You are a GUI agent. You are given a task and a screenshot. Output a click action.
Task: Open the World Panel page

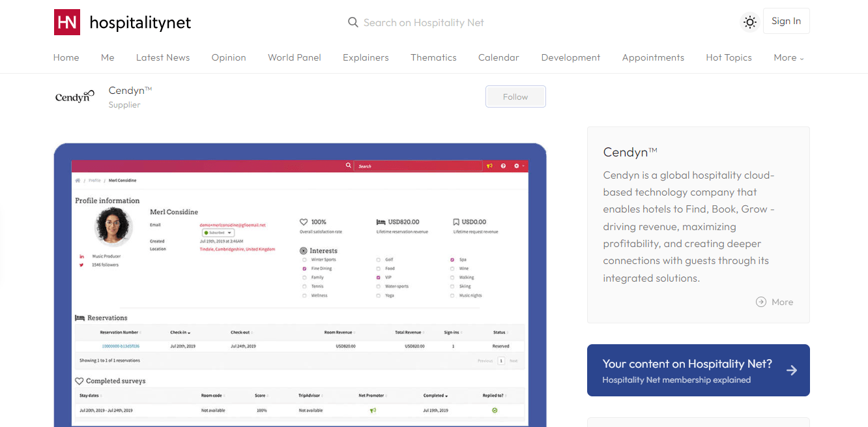click(x=295, y=57)
